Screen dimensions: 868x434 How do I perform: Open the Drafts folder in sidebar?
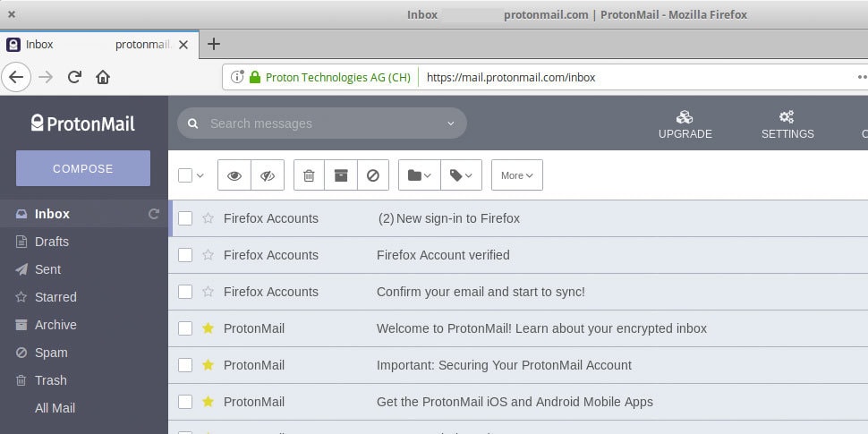(x=52, y=242)
